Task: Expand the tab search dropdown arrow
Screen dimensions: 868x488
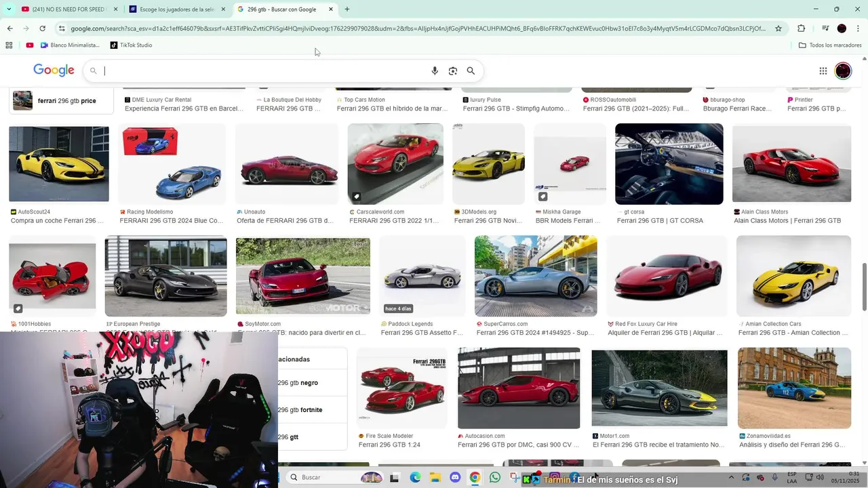Action: [x=9, y=9]
